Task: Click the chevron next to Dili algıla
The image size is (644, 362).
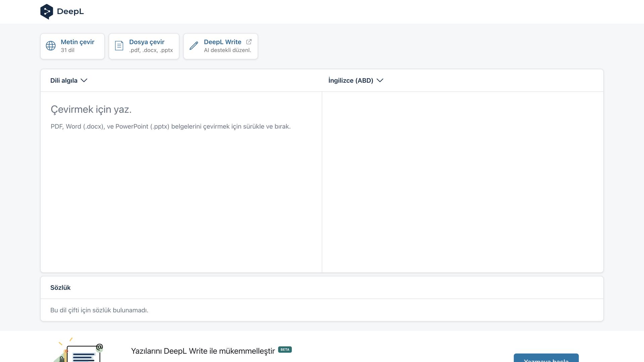Action: [x=84, y=80]
